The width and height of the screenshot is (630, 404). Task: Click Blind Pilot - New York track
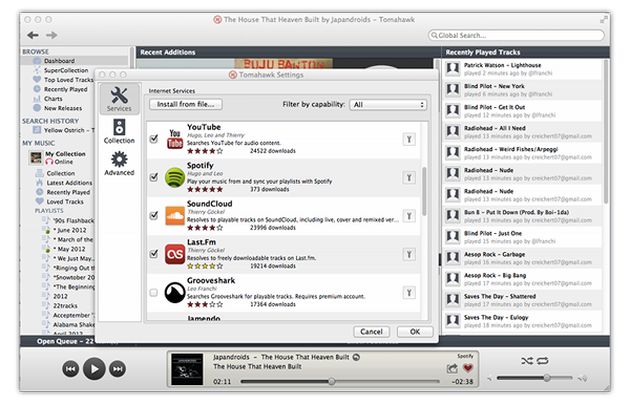point(522,90)
